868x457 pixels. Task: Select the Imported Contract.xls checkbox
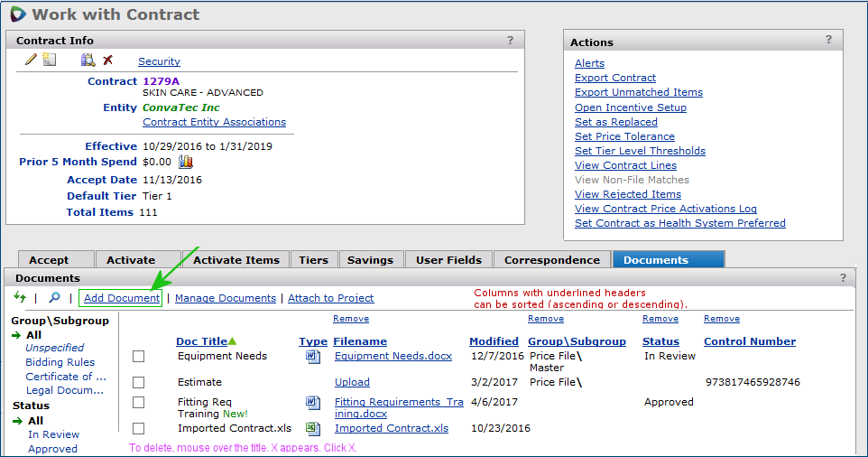click(138, 428)
